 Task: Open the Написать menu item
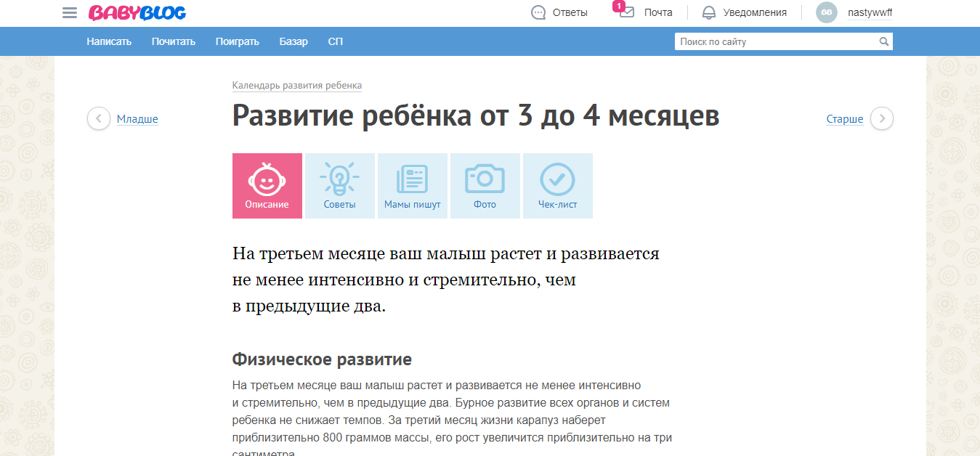(x=109, y=41)
